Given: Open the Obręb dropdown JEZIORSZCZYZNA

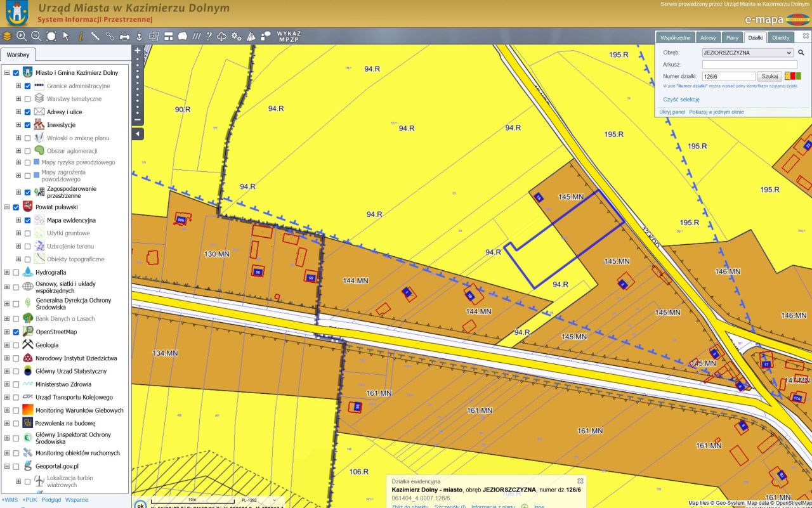Looking at the screenshot, I should tap(748, 53).
